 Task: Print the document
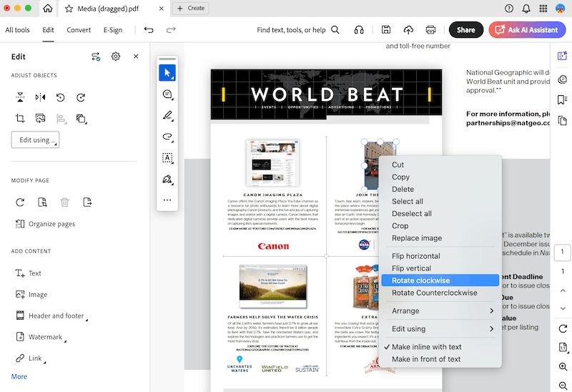[430, 30]
